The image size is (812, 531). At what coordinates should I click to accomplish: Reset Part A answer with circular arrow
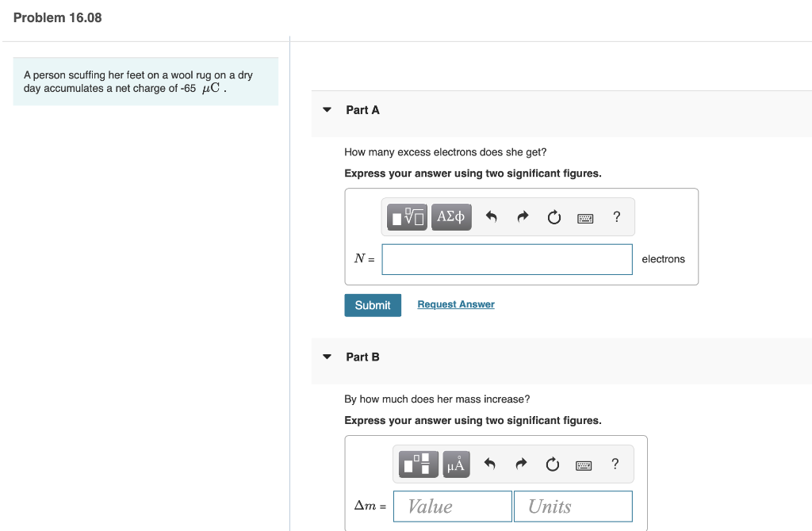coord(554,217)
